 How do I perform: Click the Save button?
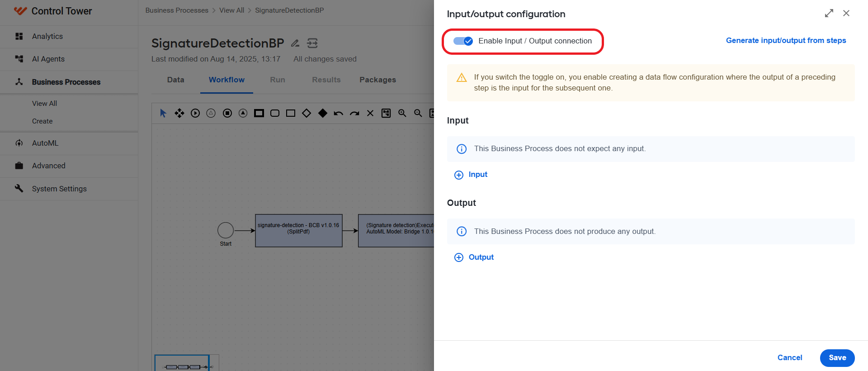point(837,358)
